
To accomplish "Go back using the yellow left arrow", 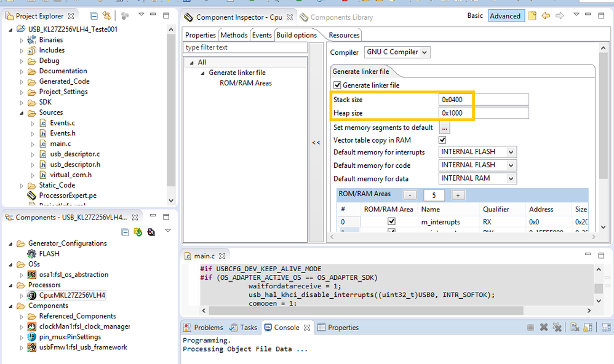I will click(546, 15).
